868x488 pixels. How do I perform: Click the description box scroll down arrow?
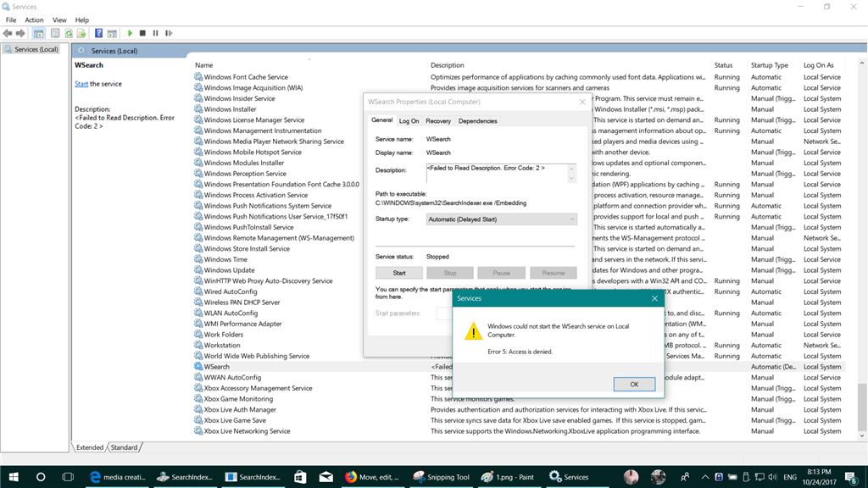pyautogui.click(x=572, y=178)
